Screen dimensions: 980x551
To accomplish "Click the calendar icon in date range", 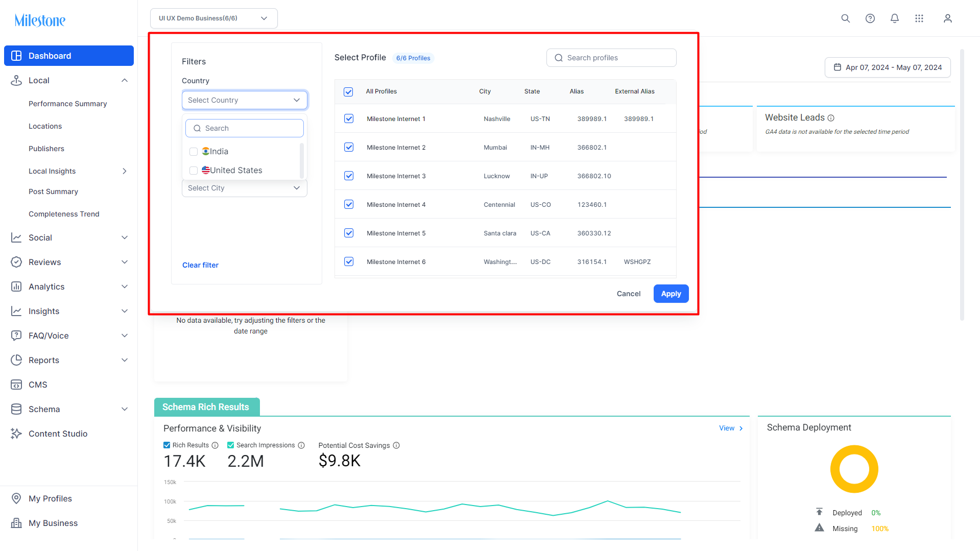I will click(838, 67).
